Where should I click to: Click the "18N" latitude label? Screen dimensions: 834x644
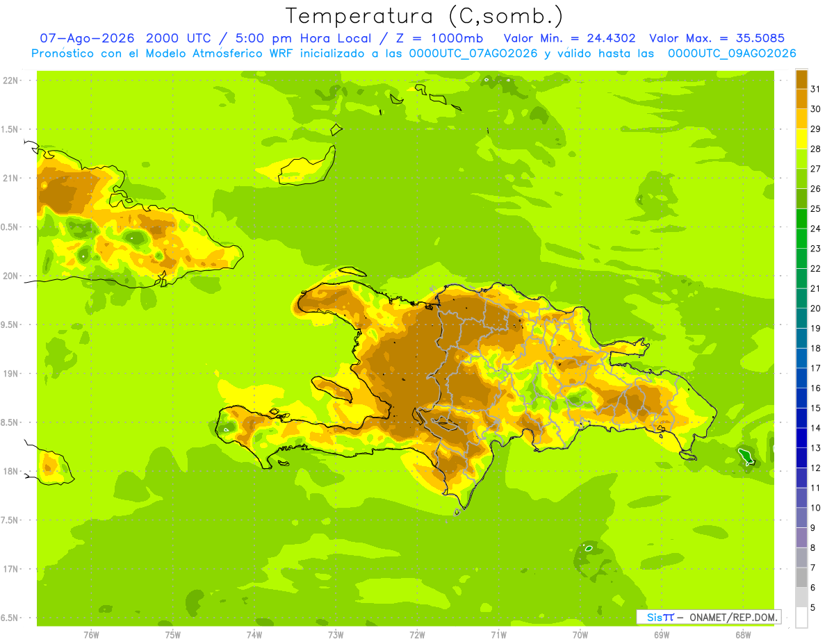coord(11,471)
